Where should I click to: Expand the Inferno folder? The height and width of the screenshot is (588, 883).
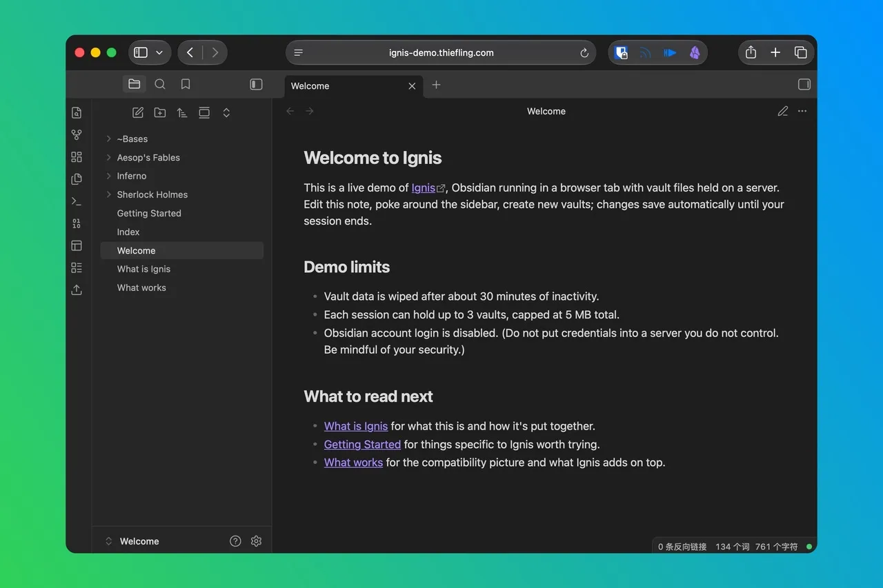pyautogui.click(x=109, y=176)
